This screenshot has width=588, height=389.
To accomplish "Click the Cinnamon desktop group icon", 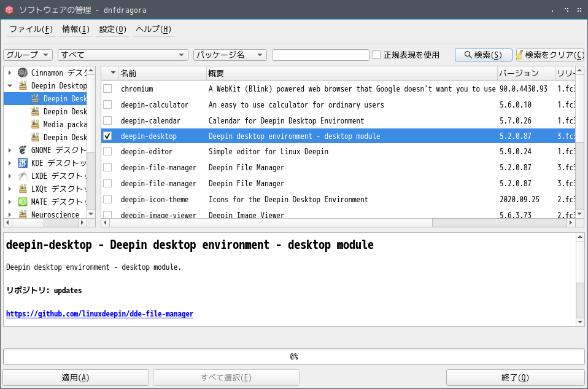I will (23, 73).
